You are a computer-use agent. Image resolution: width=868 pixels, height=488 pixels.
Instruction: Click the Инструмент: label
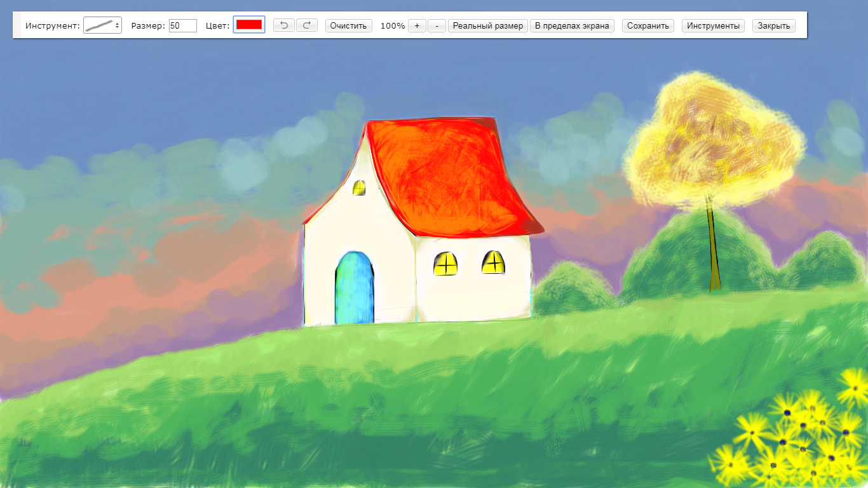click(53, 26)
